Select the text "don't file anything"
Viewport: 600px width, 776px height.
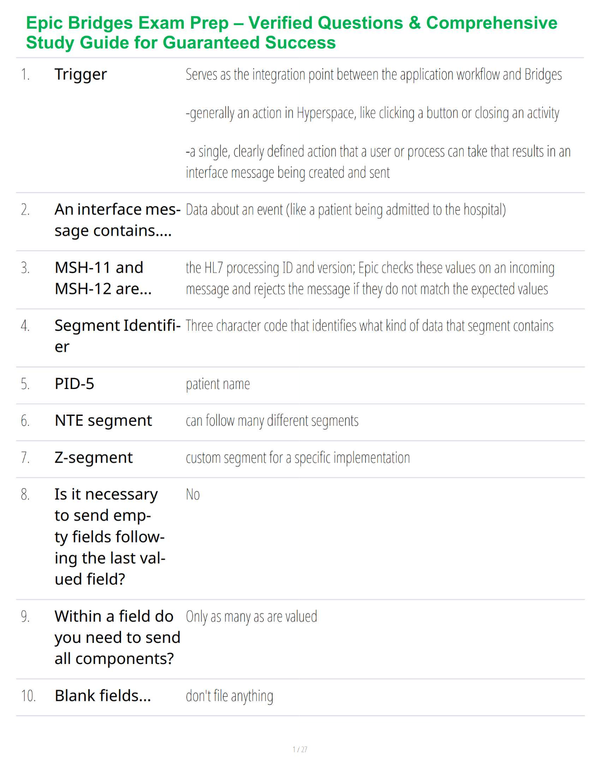(229, 696)
